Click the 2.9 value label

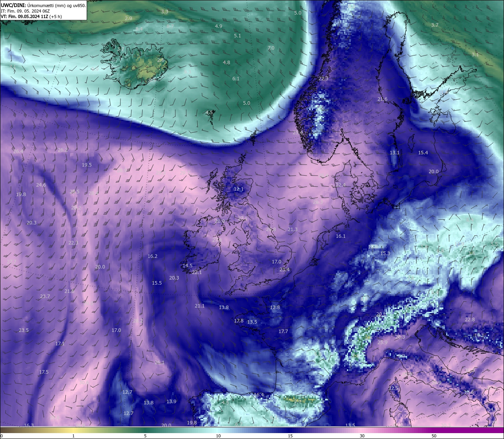tap(129, 18)
